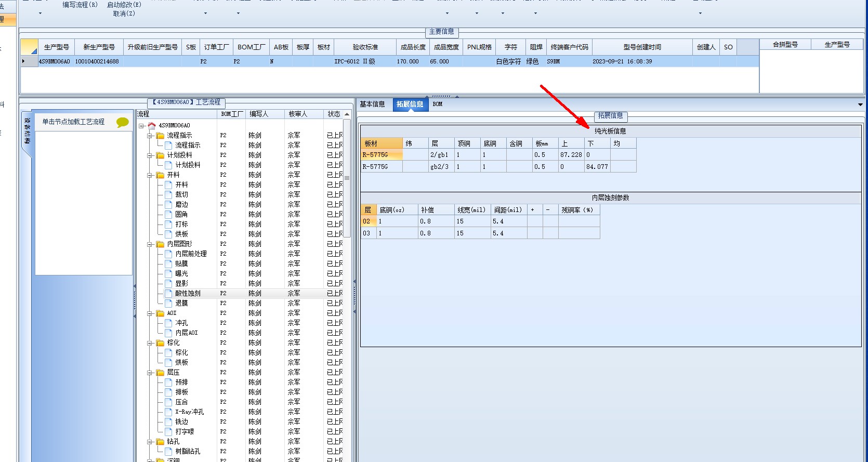The width and height of the screenshot is (868, 462).
Task: Click the 状态 column header in process tree
Action: point(334,114)
